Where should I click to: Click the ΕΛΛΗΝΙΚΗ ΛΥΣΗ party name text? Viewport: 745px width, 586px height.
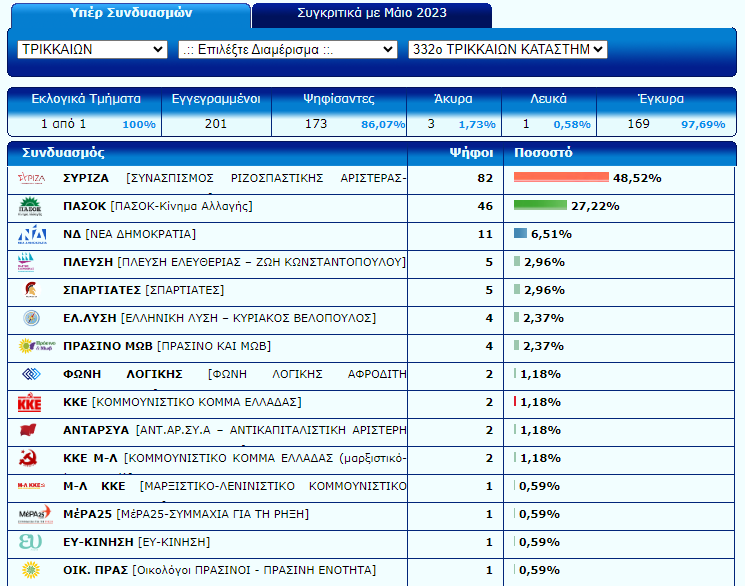pyautogui.click(x=220, y=318)
